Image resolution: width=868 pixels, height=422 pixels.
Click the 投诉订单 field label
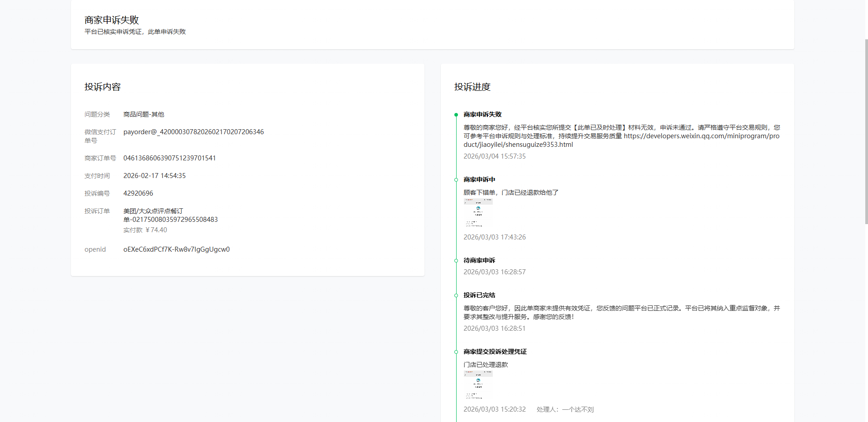[97, 211]
